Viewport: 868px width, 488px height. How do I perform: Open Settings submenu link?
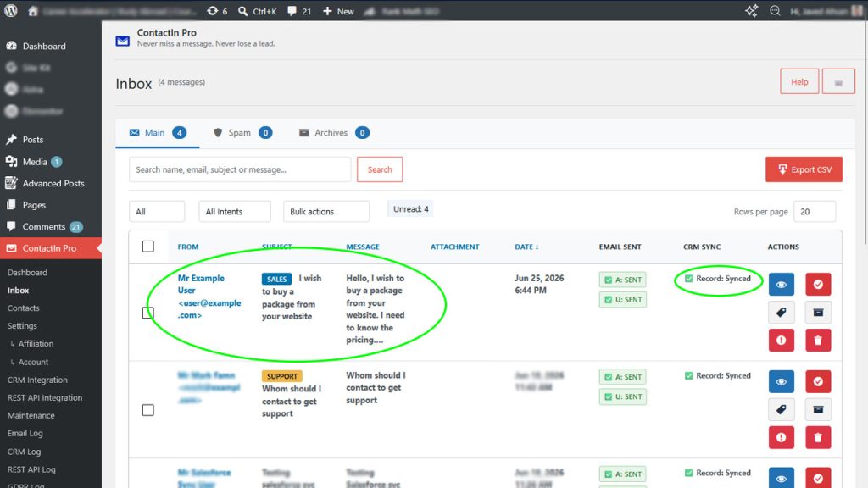pos(22,326)
